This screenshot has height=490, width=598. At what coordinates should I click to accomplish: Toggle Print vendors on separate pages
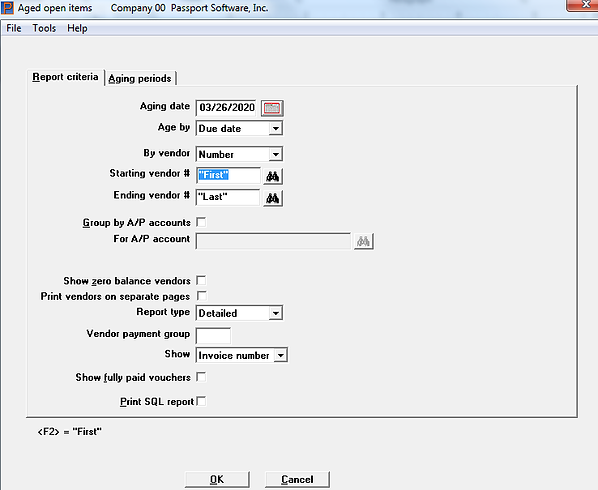pos(201,296)
